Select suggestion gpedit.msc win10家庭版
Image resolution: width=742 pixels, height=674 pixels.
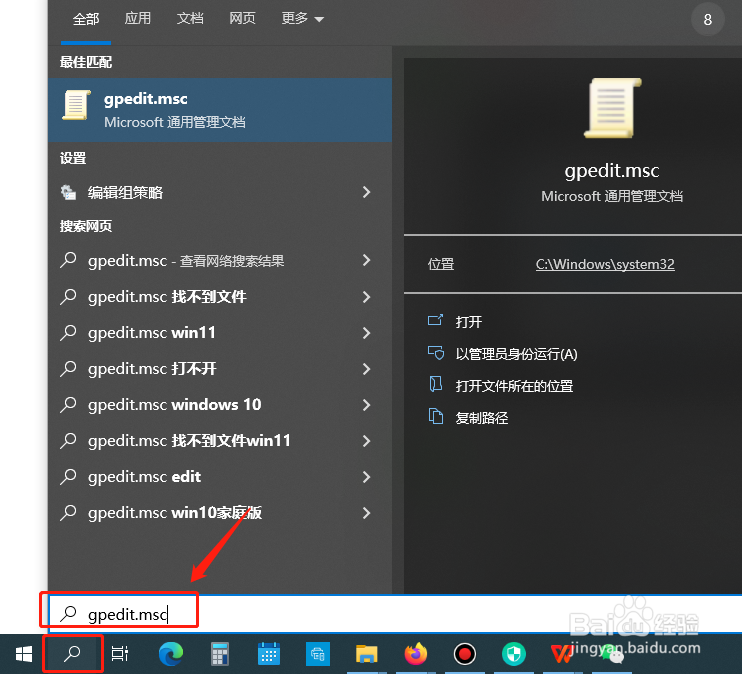pyautogui.click(x=220, y=513)
